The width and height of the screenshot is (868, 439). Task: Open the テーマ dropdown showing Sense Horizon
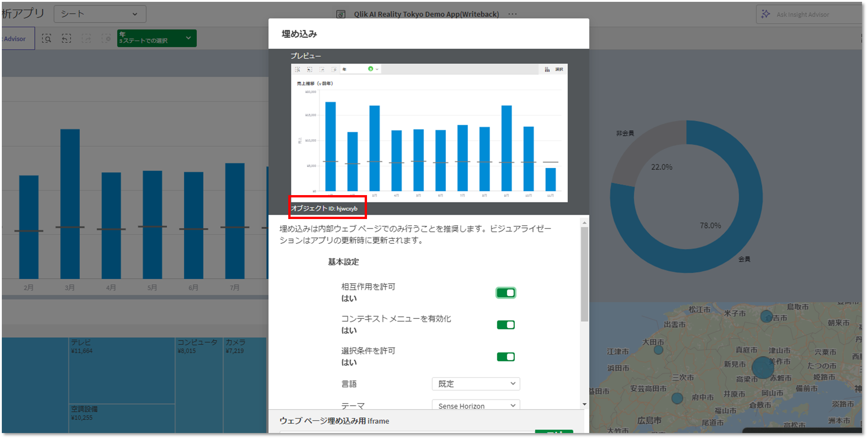pyautogui.click(x=476, y=405)
